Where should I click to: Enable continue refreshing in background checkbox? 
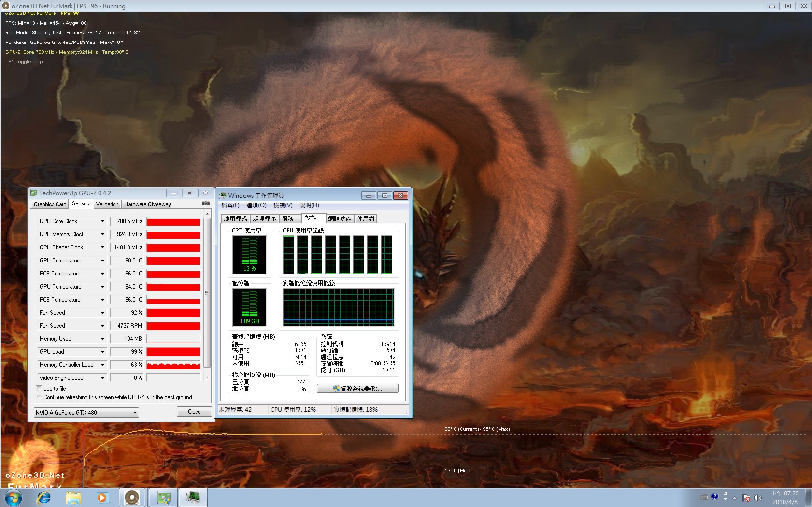click(x=39, y=397)
